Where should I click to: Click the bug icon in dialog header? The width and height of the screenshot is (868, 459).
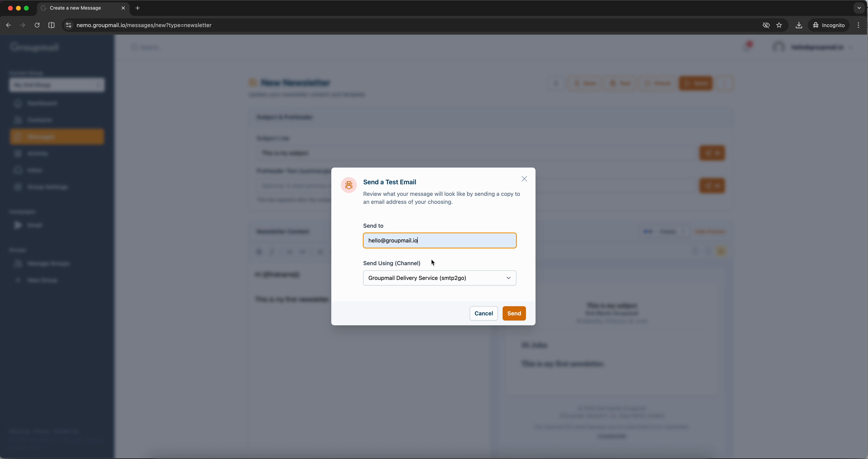tap(349, 185)
